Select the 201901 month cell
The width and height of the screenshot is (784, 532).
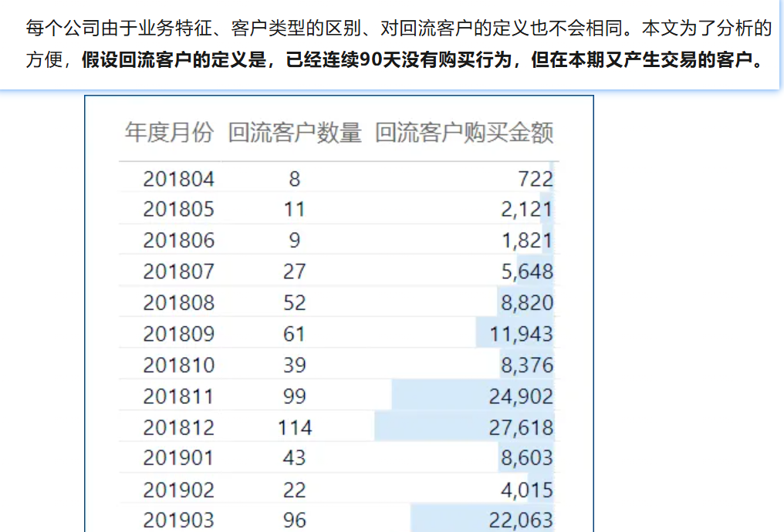[x=178, y=458]
